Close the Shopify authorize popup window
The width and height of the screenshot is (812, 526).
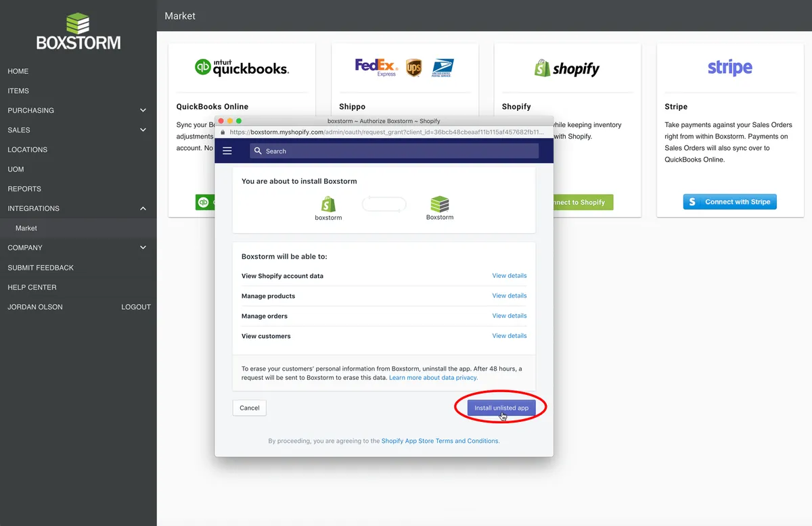coord(221,120)
